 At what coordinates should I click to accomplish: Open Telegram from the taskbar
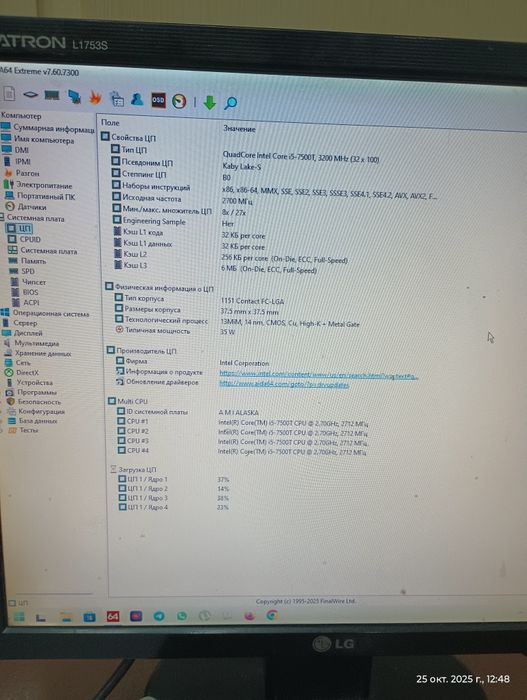159,617
